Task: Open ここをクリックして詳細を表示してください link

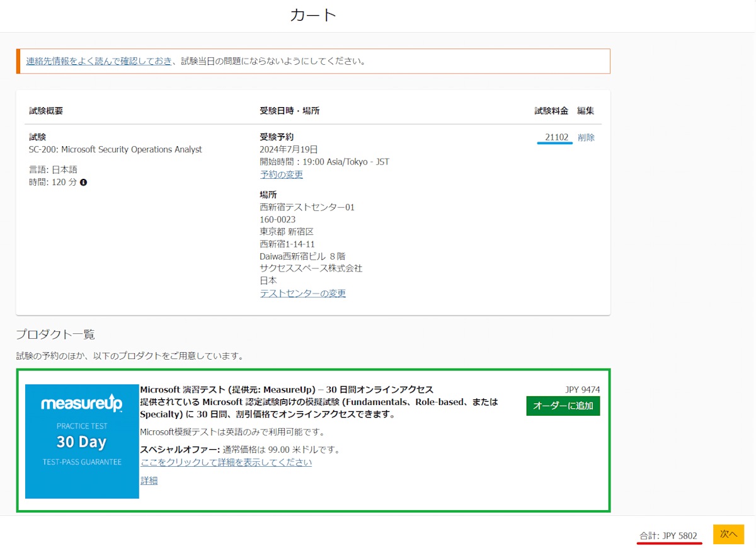Action: pos(226,462)
